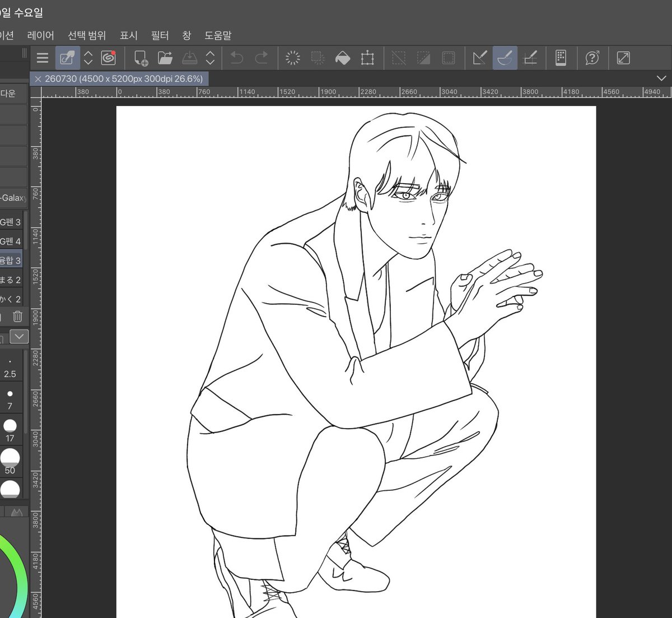This screenshot has height=618, width=672.
Task: Toggle Snap to Special Ruler
Action: [x=505, y=58]
